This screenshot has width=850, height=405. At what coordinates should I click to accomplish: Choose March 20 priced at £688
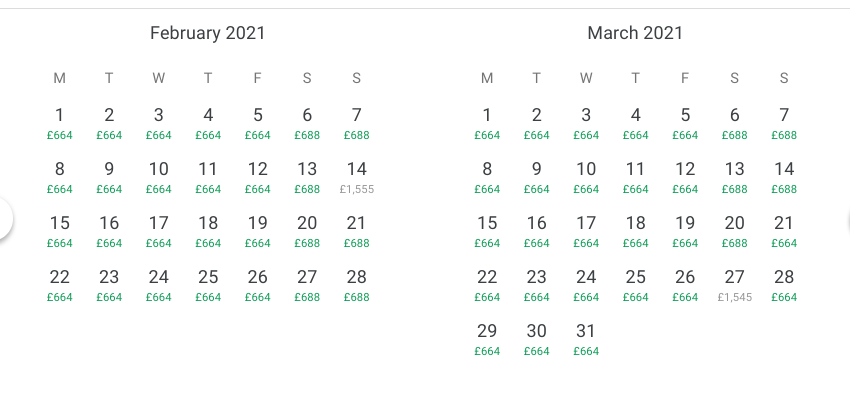coord(735,230)
